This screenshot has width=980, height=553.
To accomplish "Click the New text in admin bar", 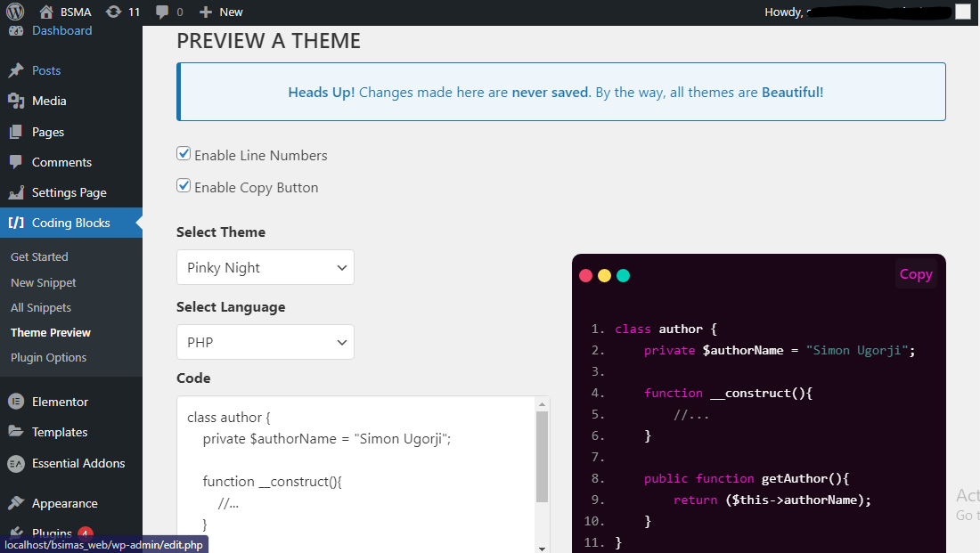I will pos(231,12).
